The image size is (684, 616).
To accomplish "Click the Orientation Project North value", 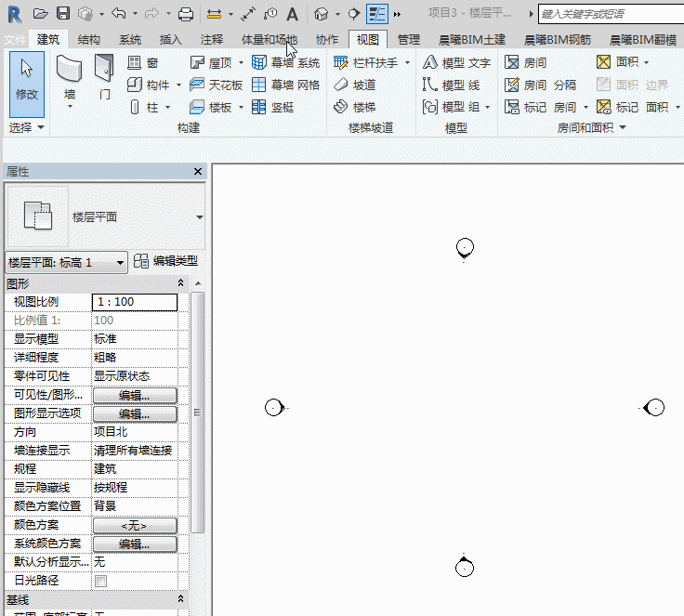I will point(135,432).
